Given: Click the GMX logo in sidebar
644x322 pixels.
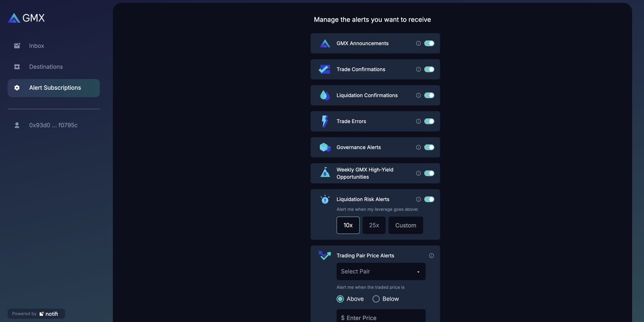Looking at the screenshot, I should click(26, 18).
